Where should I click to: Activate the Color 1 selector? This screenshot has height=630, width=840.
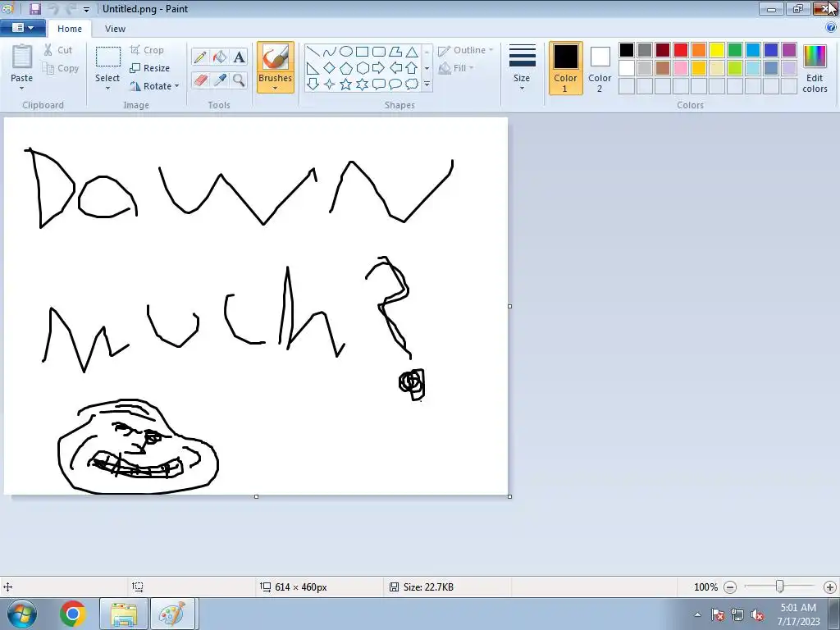pyautogui.click(x=566, y=68)
